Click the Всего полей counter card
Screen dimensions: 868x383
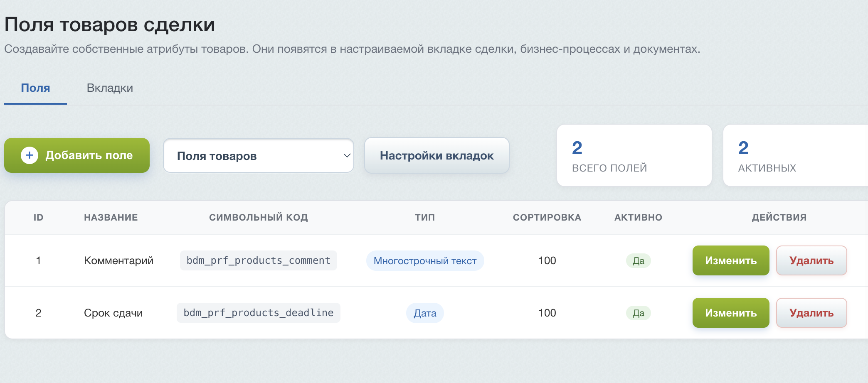[x=634, y=155]
